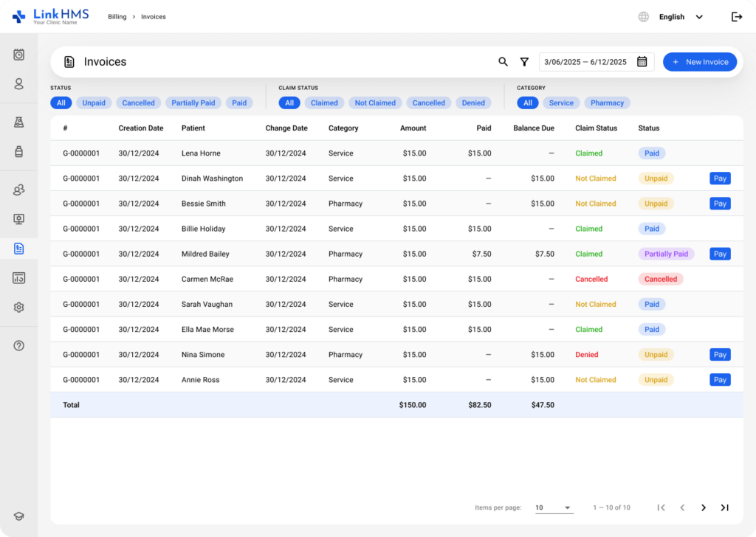756x537 pixels.
Task: Pay Dinah Washington's invoice
Action: click(x=720, y=179)
